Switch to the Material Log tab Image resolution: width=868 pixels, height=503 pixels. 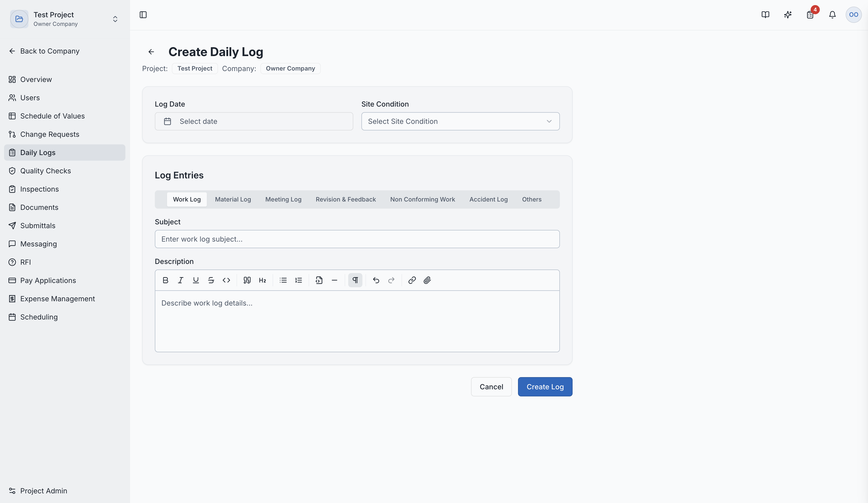(x=233, y=199)
